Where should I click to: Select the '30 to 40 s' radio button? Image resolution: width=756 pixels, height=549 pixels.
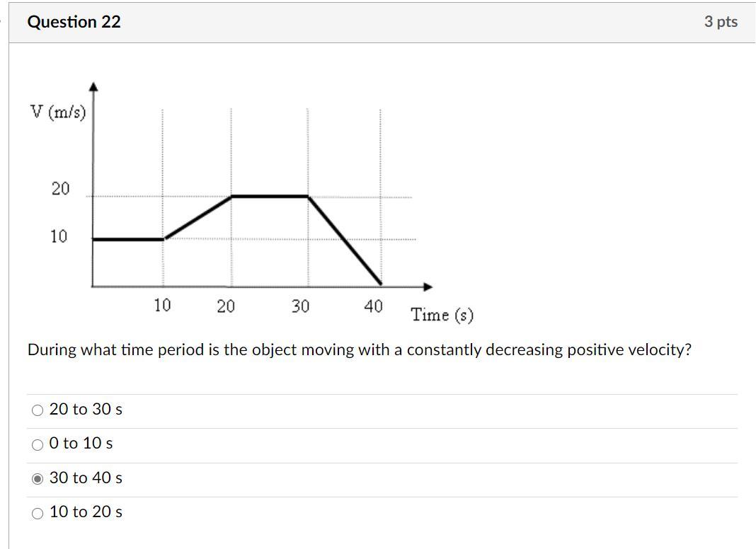[37, 479]
